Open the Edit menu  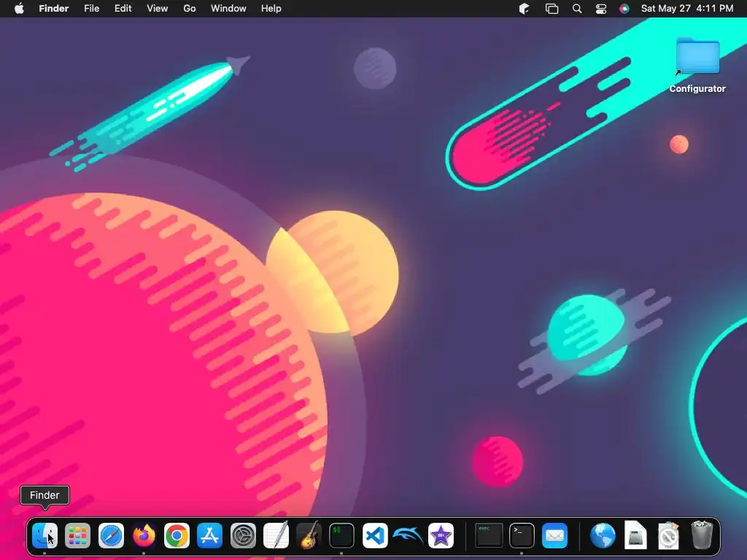click(x=123, y=9)
